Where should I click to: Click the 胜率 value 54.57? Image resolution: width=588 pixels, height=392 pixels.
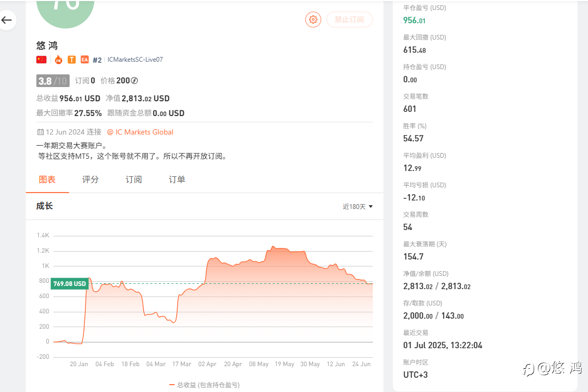pos(413,139)
